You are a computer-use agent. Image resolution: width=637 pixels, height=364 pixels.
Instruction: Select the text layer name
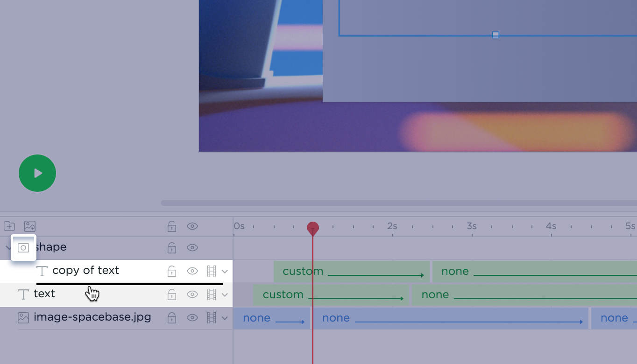click(x=44, y=294)
